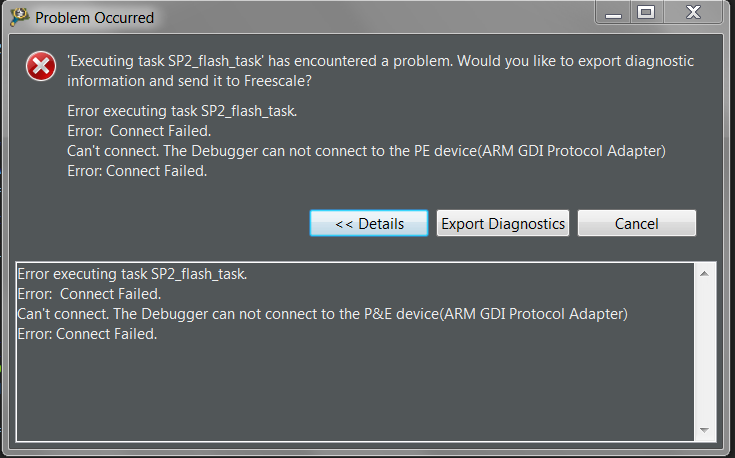The width and height of the screenshot is (735, 458).
Task: Click the Problem Occurred title bar icon
Action: click(18, 17)
